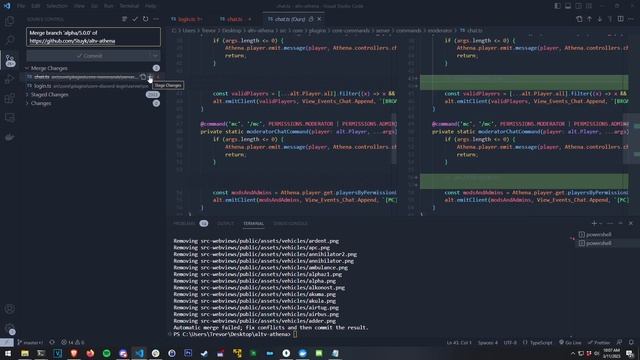Switch to the chat.ts editor tab
The width and height of the screenshot is (640, 360).
click(x=234, y=19)
